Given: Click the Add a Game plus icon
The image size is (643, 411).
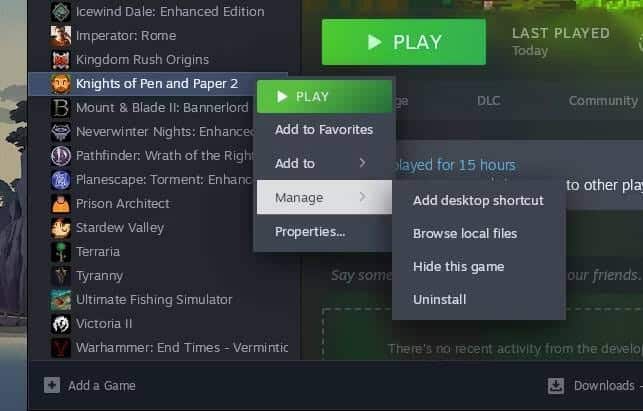Looking at the screenshot, I should (x=52, y=385).
